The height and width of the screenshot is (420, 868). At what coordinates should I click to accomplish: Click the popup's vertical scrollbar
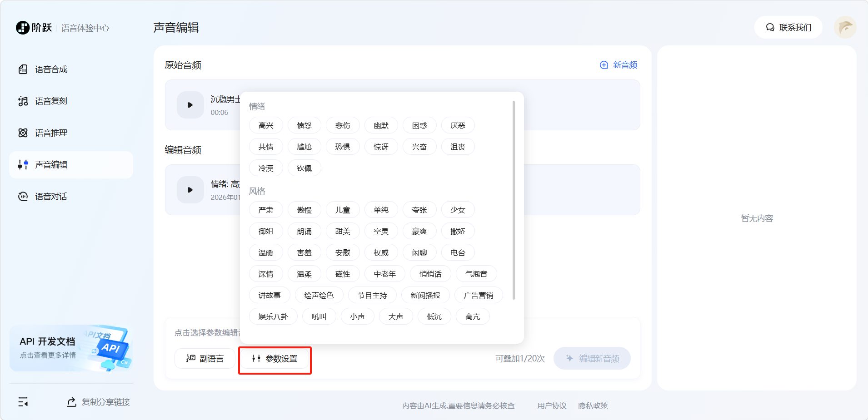pos(514,200)
